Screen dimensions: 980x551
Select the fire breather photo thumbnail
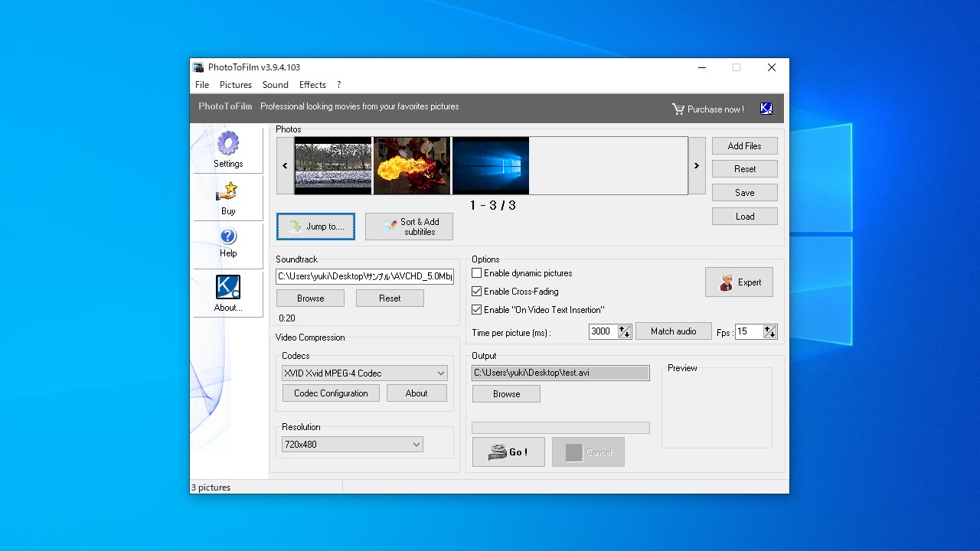click(x=412, y=166)
